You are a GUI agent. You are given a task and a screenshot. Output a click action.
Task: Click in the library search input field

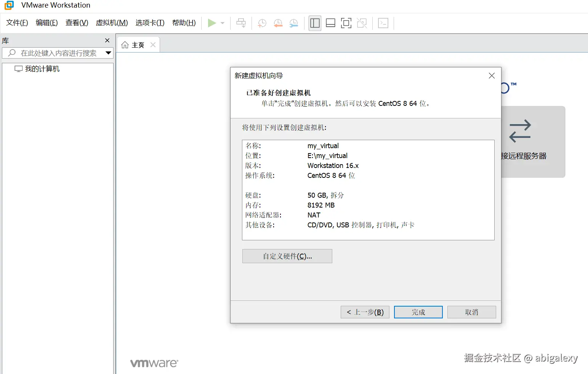(57, 53)
